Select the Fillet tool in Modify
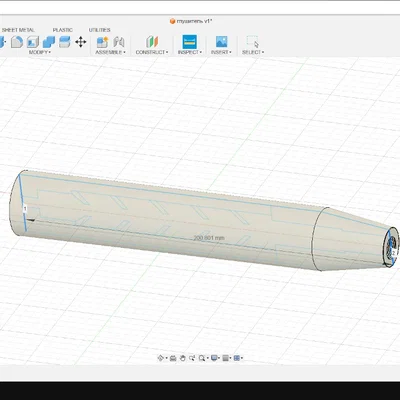 (17, 42)
